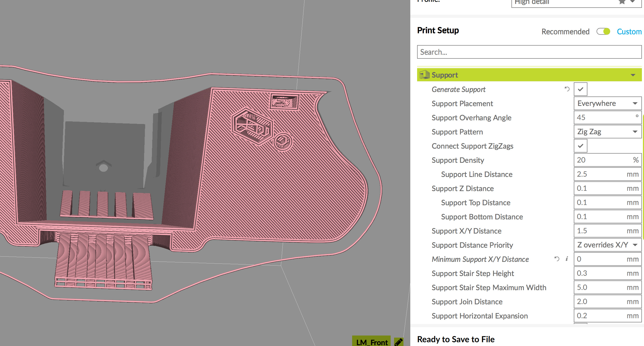Open the Support Placement dropdown

pyautogui.click(x=607, y=103)
